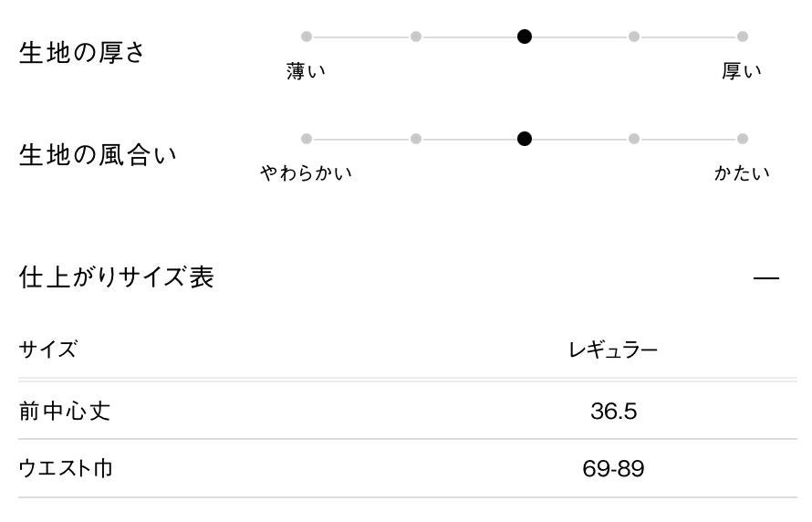Click the black selected dot on 生地の風合い scale
812x522 pixels.
[525, 139]
